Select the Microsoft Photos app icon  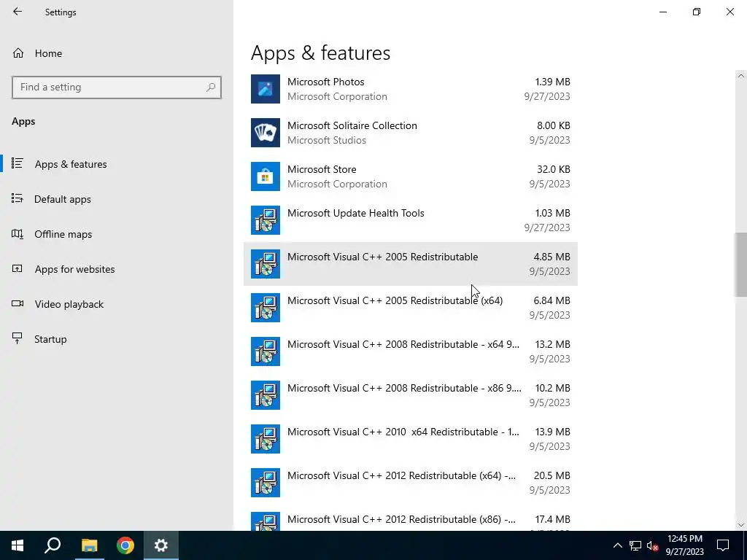[x=266, y=89]
